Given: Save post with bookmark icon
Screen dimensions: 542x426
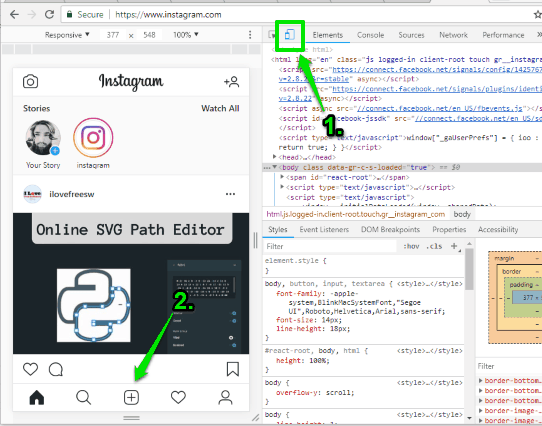Looking at the screenshot, I should tap(233, 369).
